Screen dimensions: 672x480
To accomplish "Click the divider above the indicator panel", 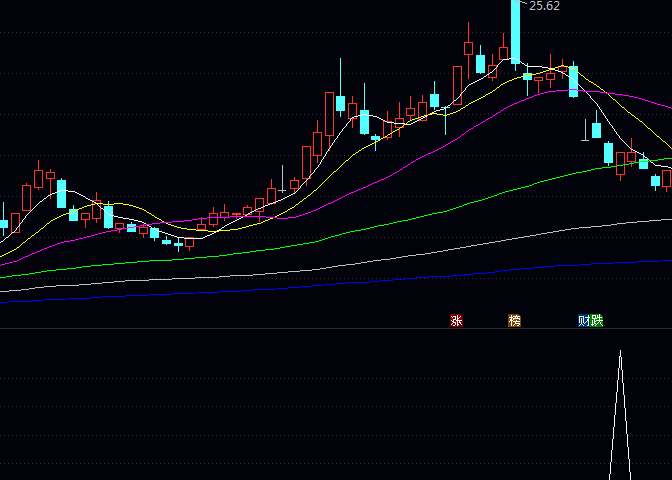I will click(300, 328).
